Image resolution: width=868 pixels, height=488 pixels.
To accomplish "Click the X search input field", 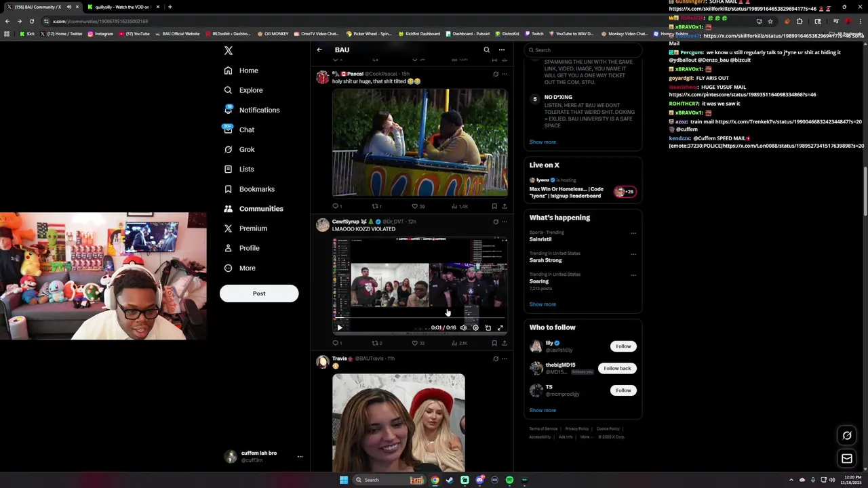I will (x=583, y=50).
